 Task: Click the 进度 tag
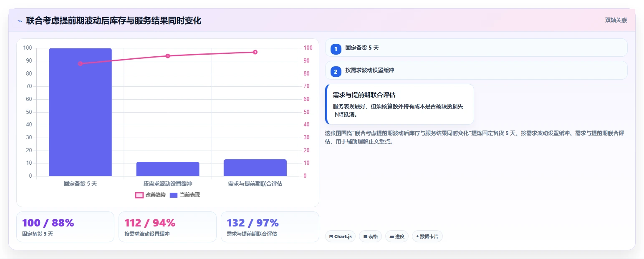coord(397,236)
